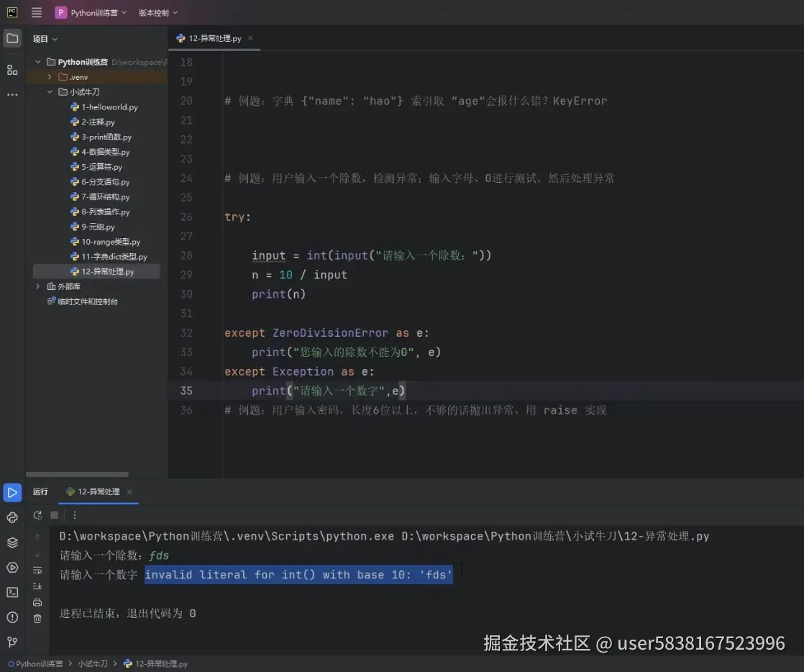
Task: Toggle soft-wrap in console
Action: click(x=37, y=571)
